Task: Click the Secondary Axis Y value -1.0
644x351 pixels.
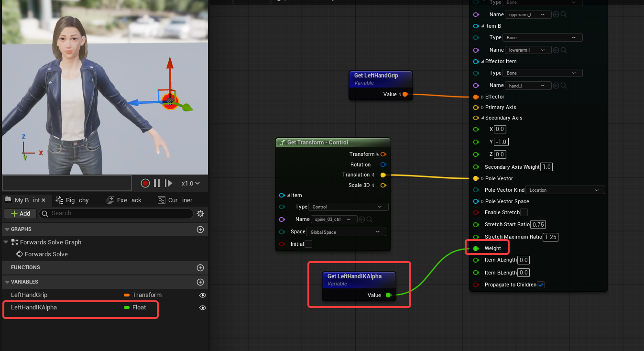Action: click(x=502, y=142)
